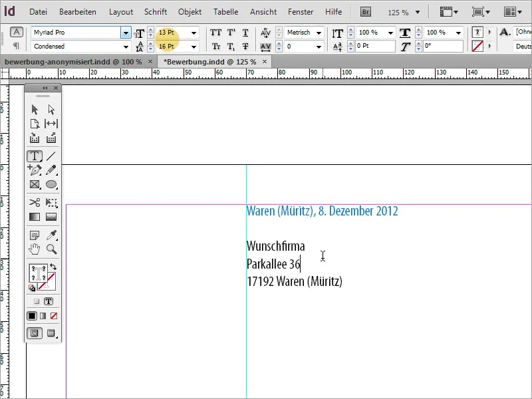Click the fill color box in toolbox
This screenshot has height=399, width=532.
coord(38,273)
